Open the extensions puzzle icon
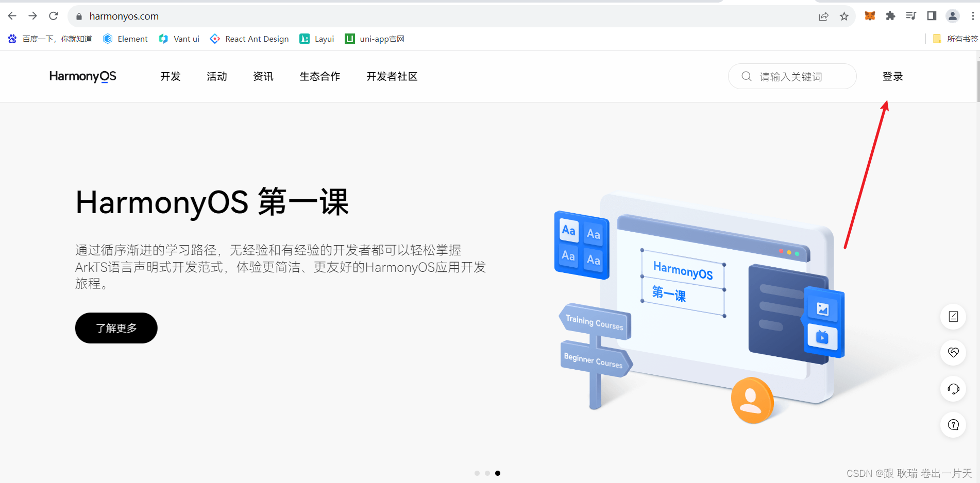This screenshot has height=483, width=980. pos(890,16)
